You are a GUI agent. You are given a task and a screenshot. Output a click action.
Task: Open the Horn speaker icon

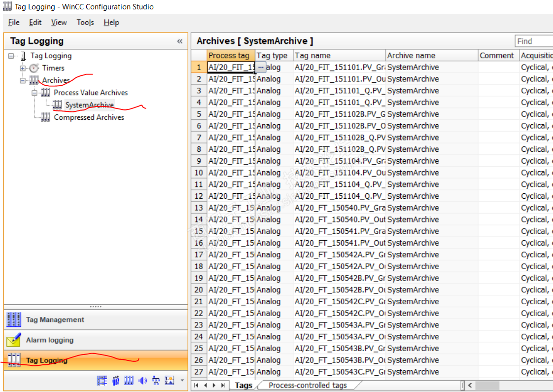(x=142, y=380)
